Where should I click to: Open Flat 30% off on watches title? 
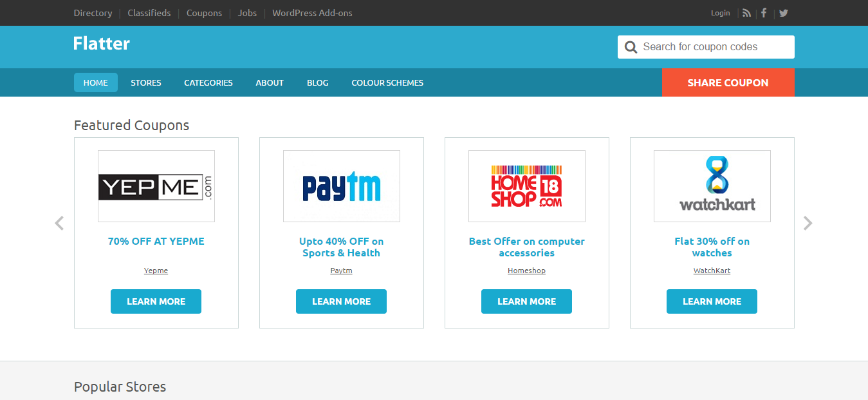tap(712, 247)
